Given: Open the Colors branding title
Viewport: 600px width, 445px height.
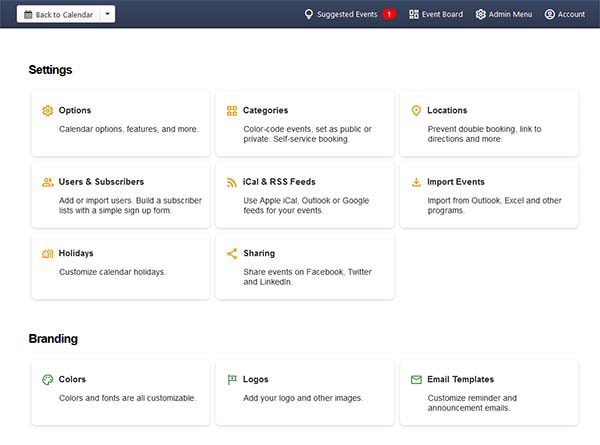Looking at the screenshot, I should (x=72, y=379).
